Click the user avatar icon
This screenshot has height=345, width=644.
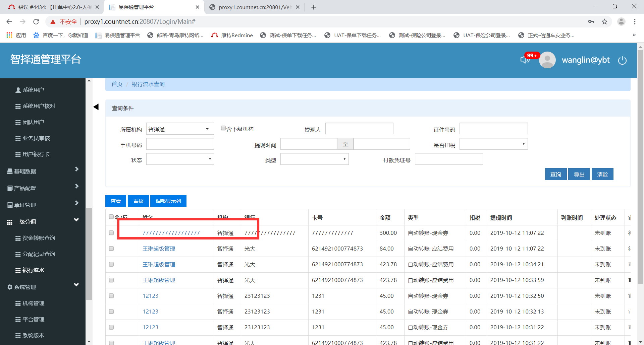[547, 60]
